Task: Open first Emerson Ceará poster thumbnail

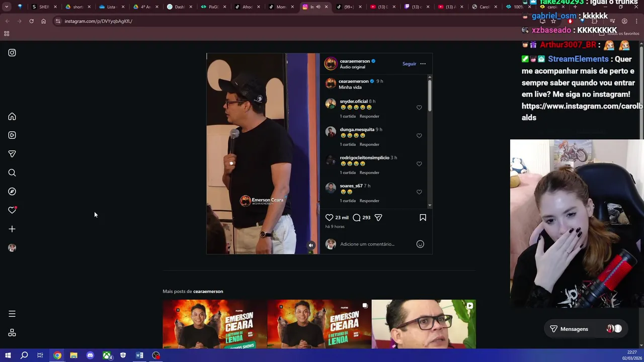Action: [x=215, y=324]
